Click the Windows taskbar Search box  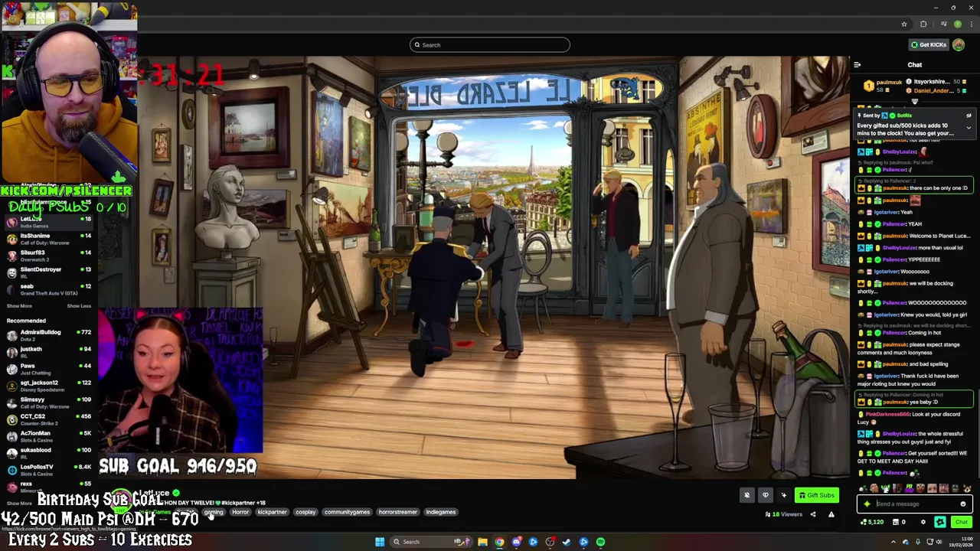[431, 542]
